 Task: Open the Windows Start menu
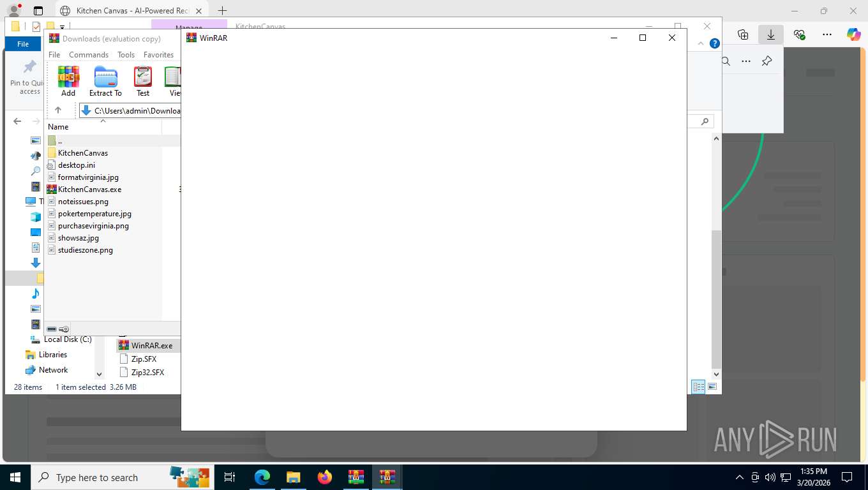[15, 477]
